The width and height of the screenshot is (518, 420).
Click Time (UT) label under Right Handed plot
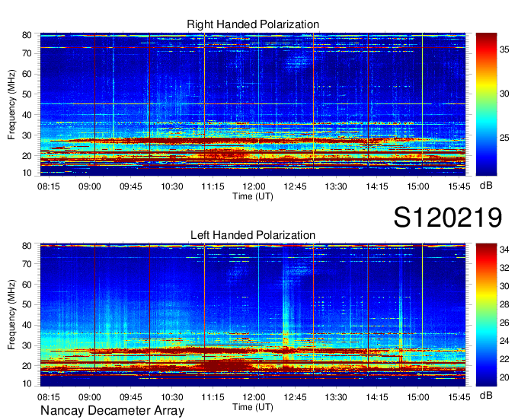pyautogui.click(x=253, y=196)
